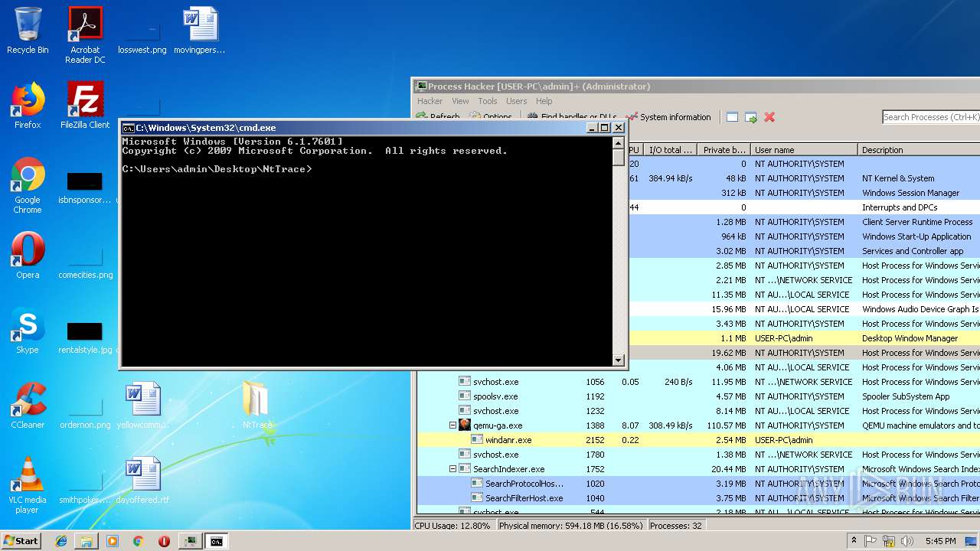Collapse the qemu-ga.exe process tree

pos(452,425)
